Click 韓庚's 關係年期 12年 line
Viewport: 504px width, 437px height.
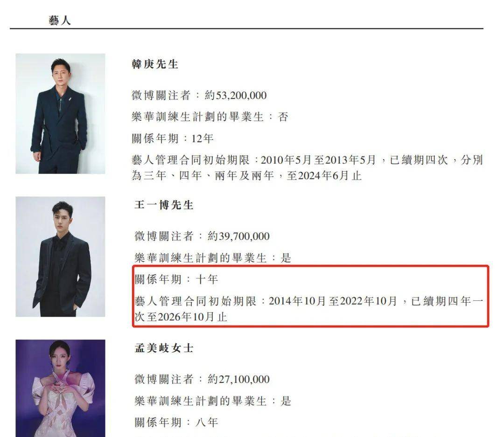173,139
